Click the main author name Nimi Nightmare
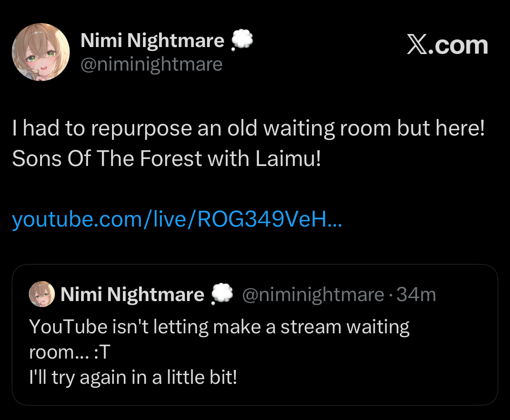Viewport: 510px width, 420px height. pyautogui.click(x=152, y=41)
